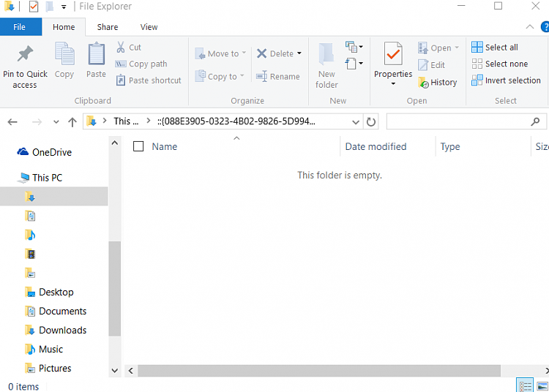Select the Home ribbon tab
This screenshot has height=392, width=549.
(x=64, y=27)
